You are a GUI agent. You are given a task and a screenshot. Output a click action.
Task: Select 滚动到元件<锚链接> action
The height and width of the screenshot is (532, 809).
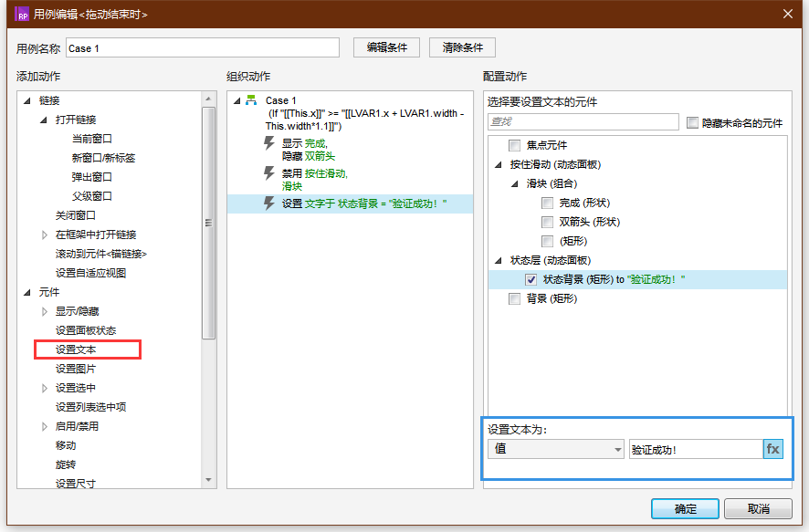point(101,254)
